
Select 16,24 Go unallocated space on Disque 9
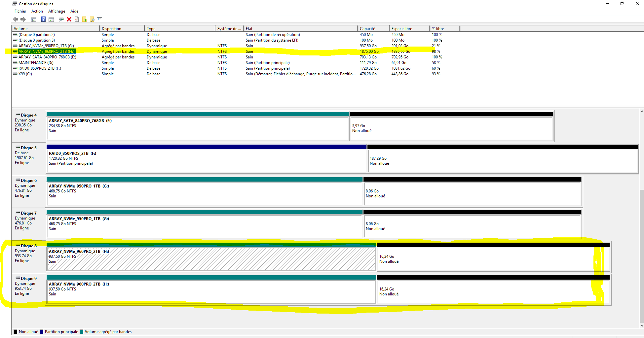tap(493, 289)
